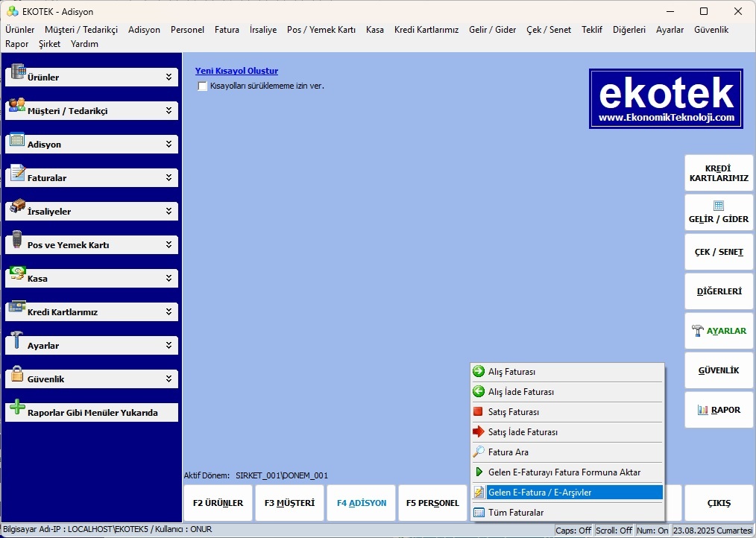Click the Kasa money icon in sidebar
The image size is (756, 538).
(17, 273)
